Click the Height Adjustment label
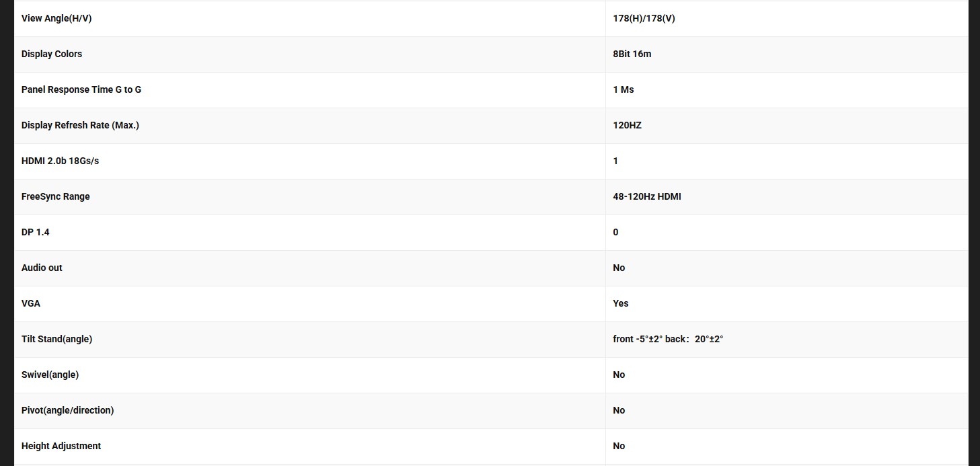This screenshot has width=980, height=466. [x=61, y=446]
